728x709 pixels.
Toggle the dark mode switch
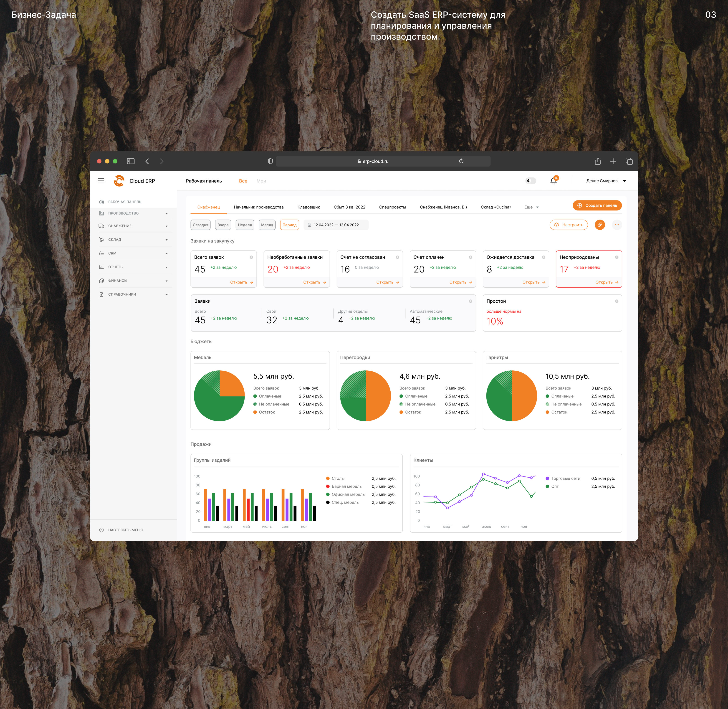[531, 181]
